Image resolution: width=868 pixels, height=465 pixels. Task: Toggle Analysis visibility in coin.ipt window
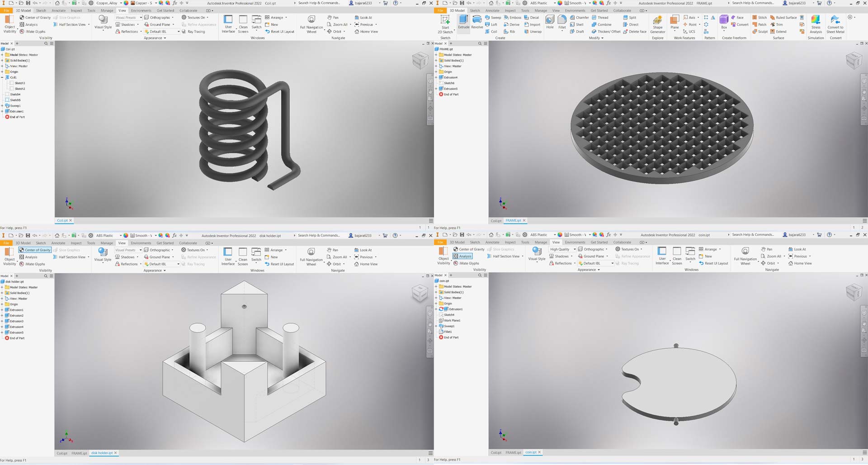[462, 256]
